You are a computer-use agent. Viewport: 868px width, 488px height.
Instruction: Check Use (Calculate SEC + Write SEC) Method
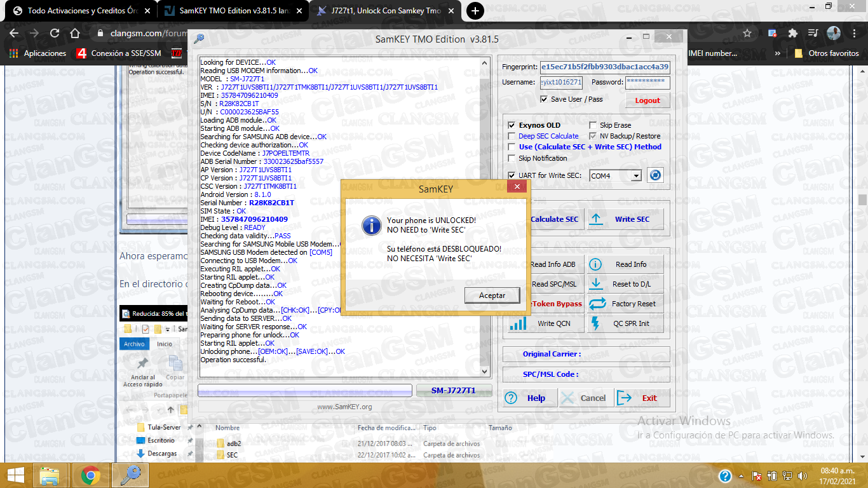512,147
